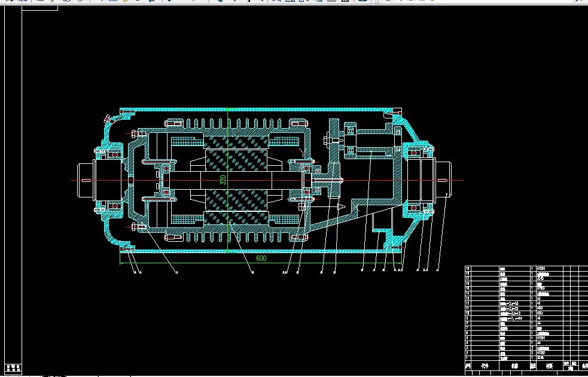Select HT200 in the parts table's top row
Screen dimensions: 588x377
[x=541, y=269]
